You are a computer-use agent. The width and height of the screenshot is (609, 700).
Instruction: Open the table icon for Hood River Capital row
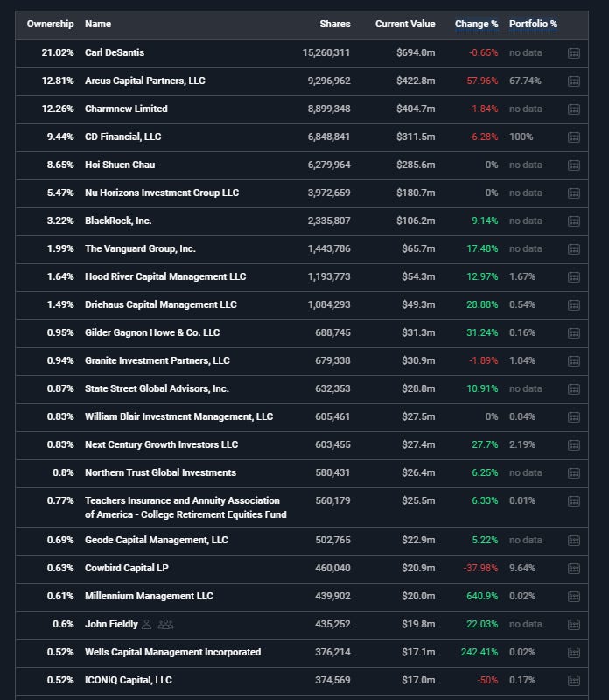[574, 277]
